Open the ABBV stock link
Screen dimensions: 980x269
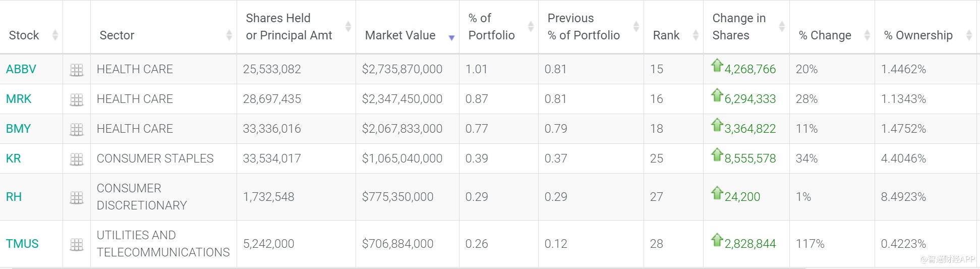pos(21,69)
